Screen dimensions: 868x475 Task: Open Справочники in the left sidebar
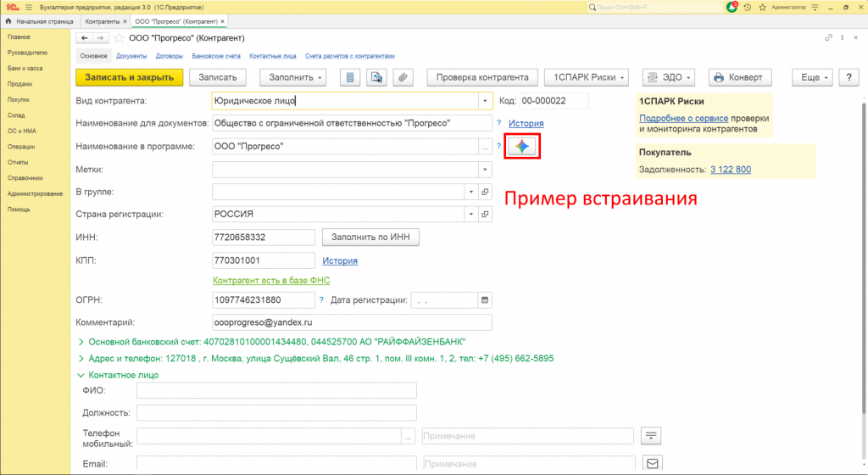(x=25, y=178)
